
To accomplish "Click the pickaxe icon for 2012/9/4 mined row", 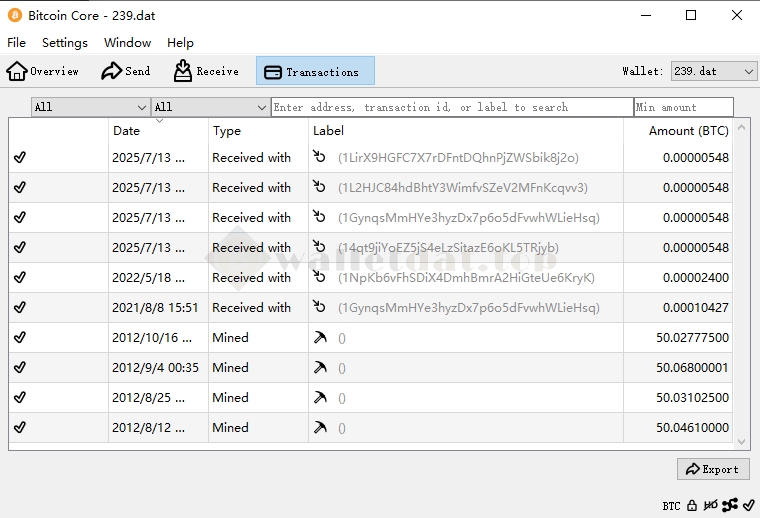I will (320, 368).
